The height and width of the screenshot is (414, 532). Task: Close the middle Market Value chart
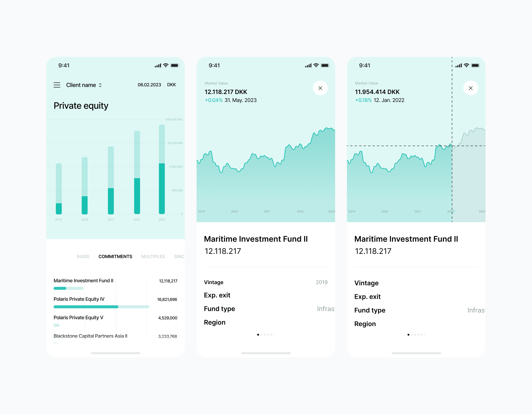click(320, 88)
